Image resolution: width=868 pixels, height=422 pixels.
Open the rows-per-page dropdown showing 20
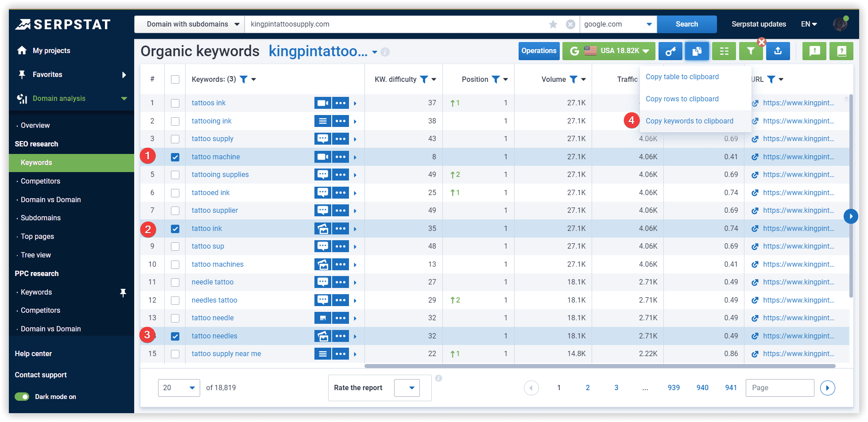click(x=179, y=387)
